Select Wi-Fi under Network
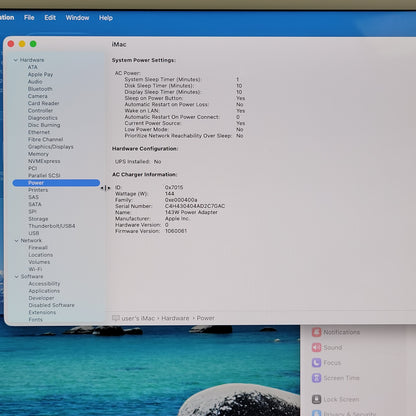Viewport: 416px width, 416px height. pyautogui.click(x=35, y=269)
